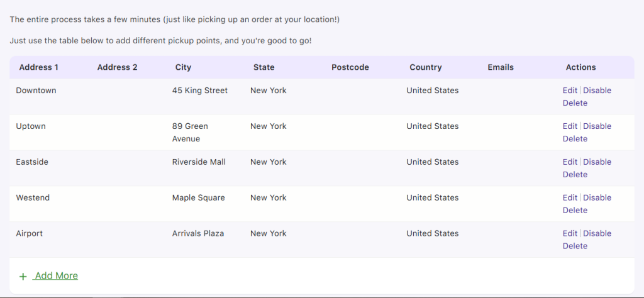Edit the Westend pickup location
The image size is (644, 298).
click(570, 198)
